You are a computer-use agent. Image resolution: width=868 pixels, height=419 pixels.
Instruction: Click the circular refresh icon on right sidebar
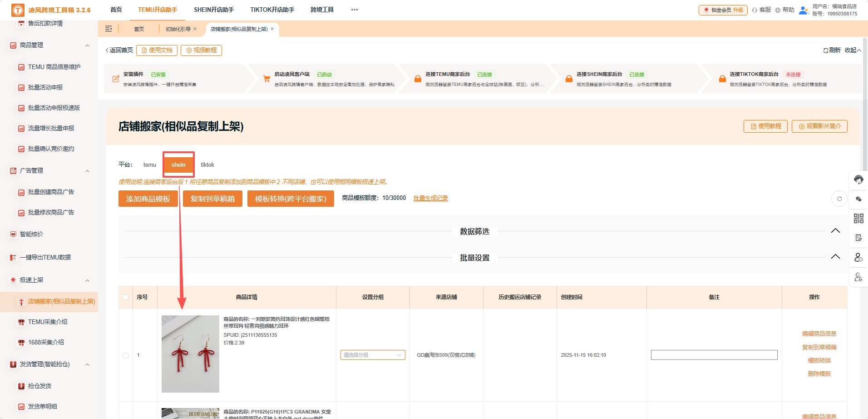(x=839, y=199)
